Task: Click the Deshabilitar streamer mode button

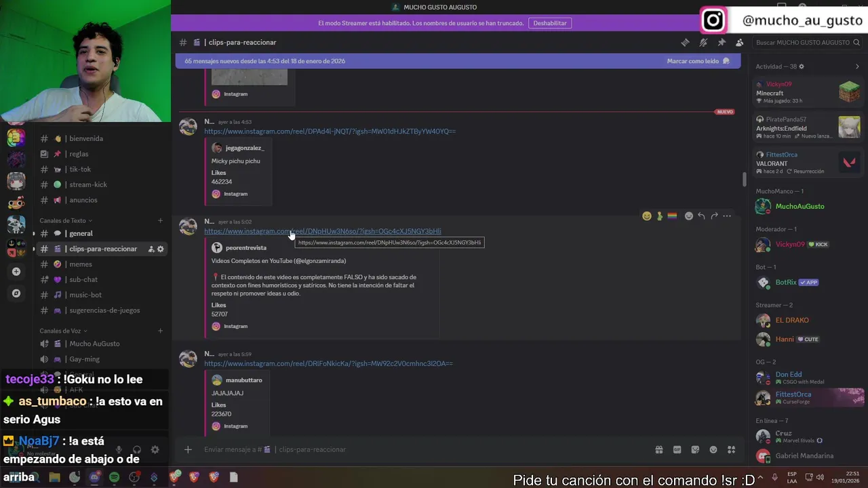Action: pos(550,23)
